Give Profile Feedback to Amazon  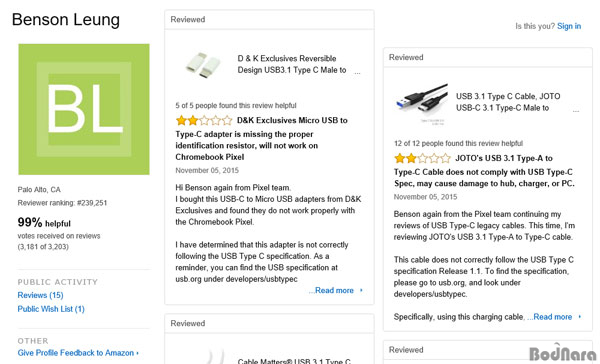[76, 353]
